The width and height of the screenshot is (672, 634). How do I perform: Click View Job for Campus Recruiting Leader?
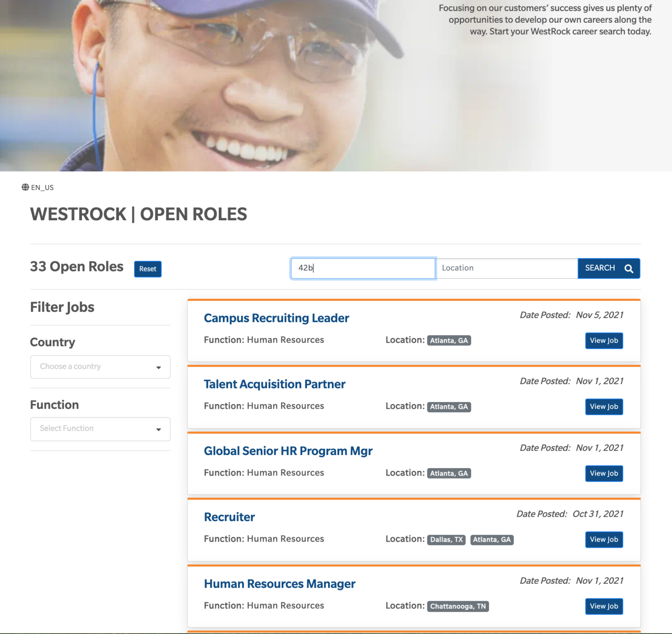[604, 341]
